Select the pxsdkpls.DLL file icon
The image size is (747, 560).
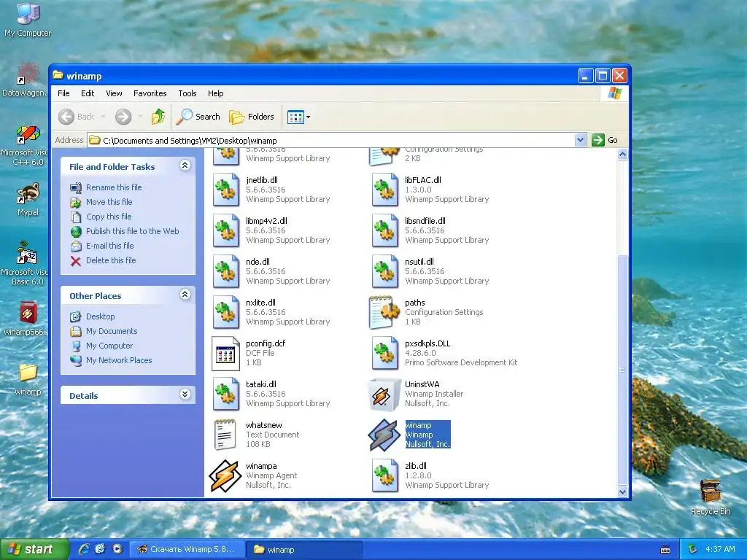tap(385, 354)
